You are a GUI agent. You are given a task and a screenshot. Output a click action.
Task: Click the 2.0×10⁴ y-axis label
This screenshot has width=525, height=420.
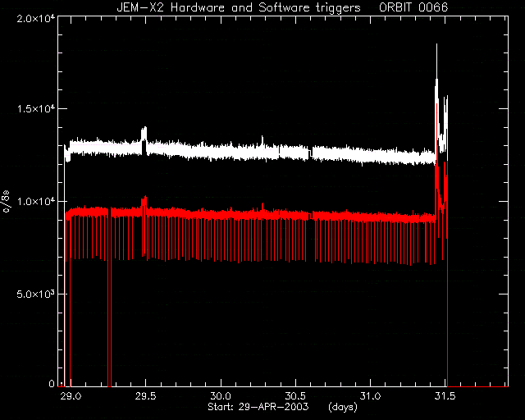36,17
